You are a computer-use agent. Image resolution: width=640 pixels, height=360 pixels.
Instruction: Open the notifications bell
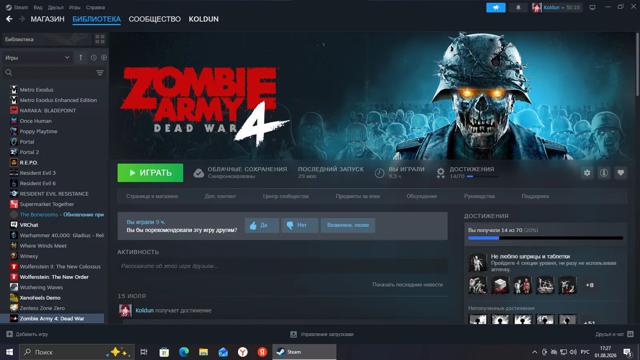click(x=518, y=7)
